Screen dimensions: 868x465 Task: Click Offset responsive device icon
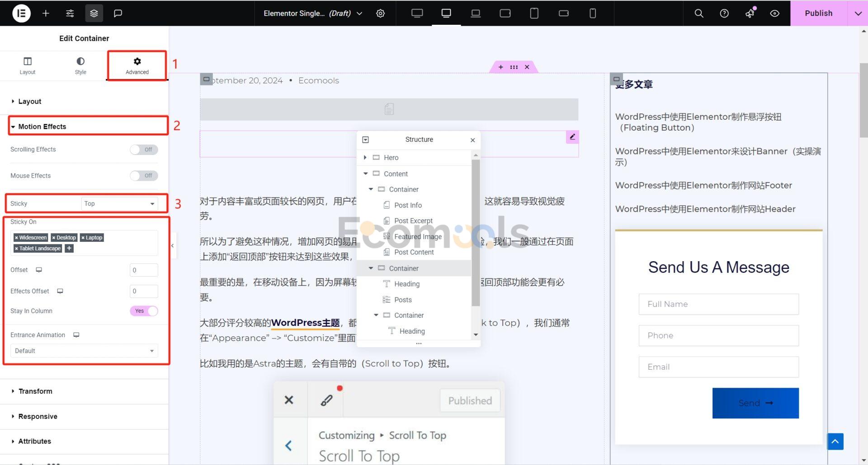tap(39, 270)
